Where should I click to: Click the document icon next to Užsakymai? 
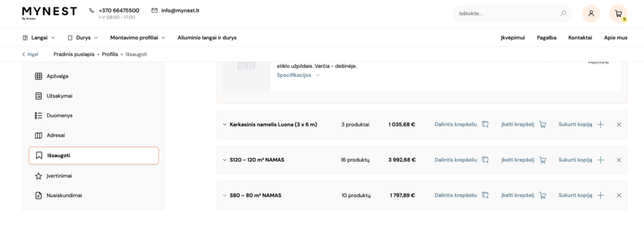[x=38, y=96]
